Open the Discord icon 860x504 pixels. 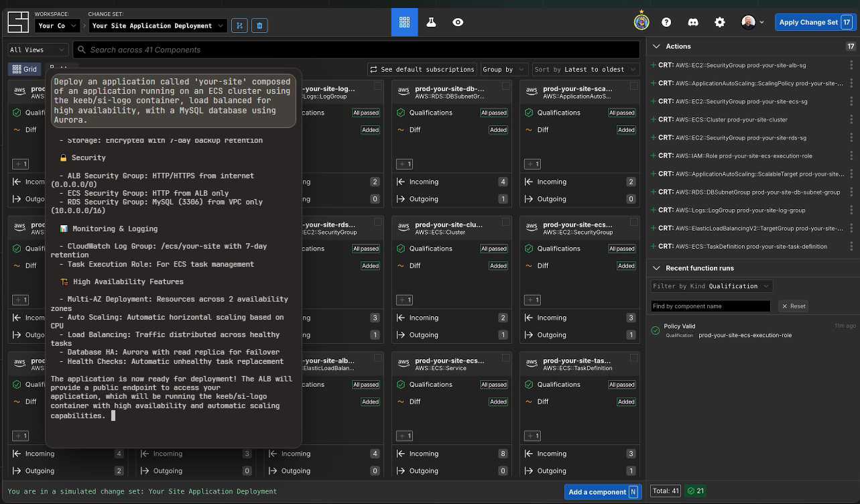(x=693, y=22)
